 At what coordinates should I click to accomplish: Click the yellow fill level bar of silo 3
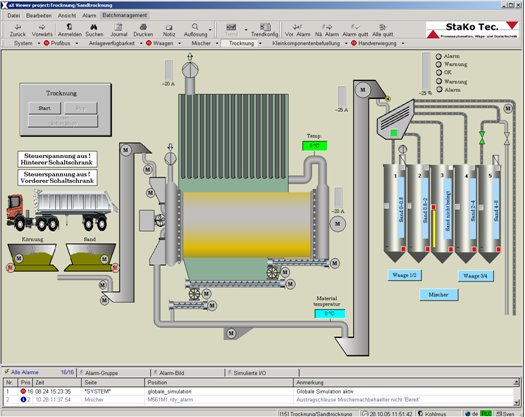434,229
